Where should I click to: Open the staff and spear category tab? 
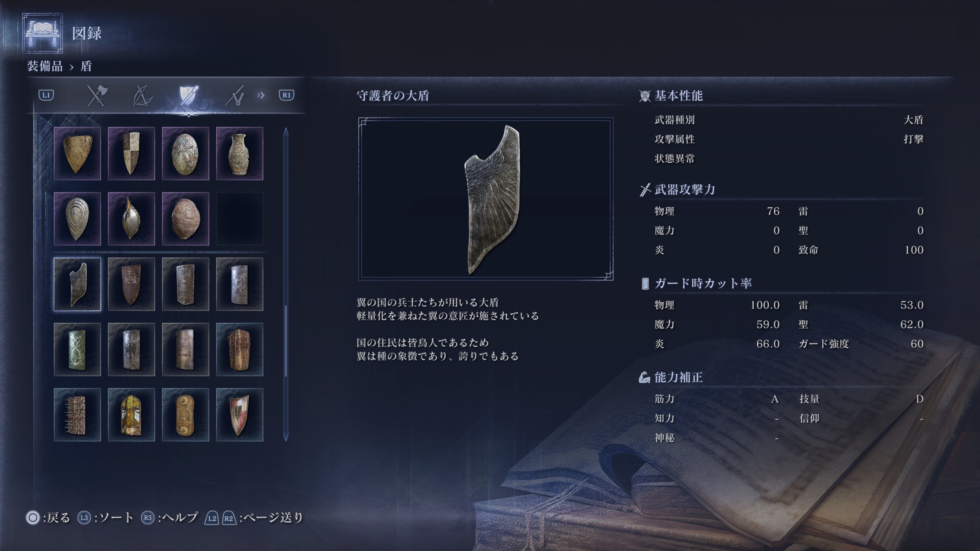[235, 95]
